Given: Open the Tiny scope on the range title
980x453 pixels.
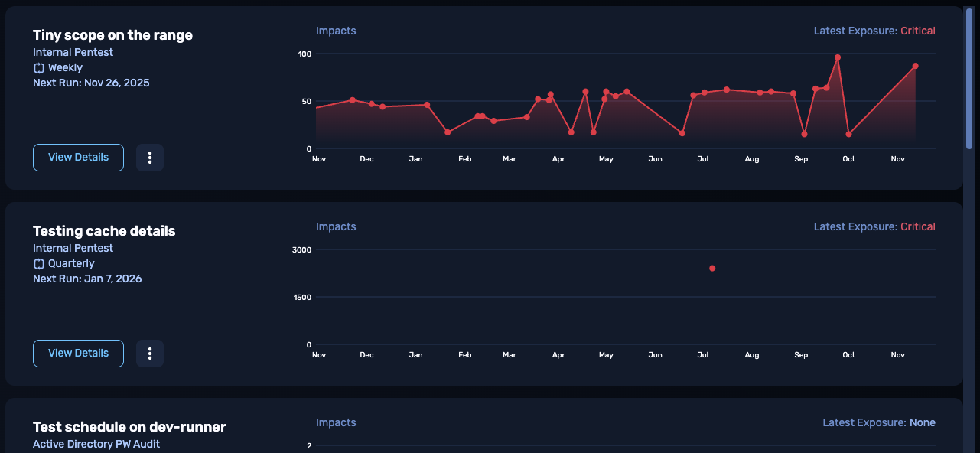Looking at the screenshot, I should tap(112, 35).
